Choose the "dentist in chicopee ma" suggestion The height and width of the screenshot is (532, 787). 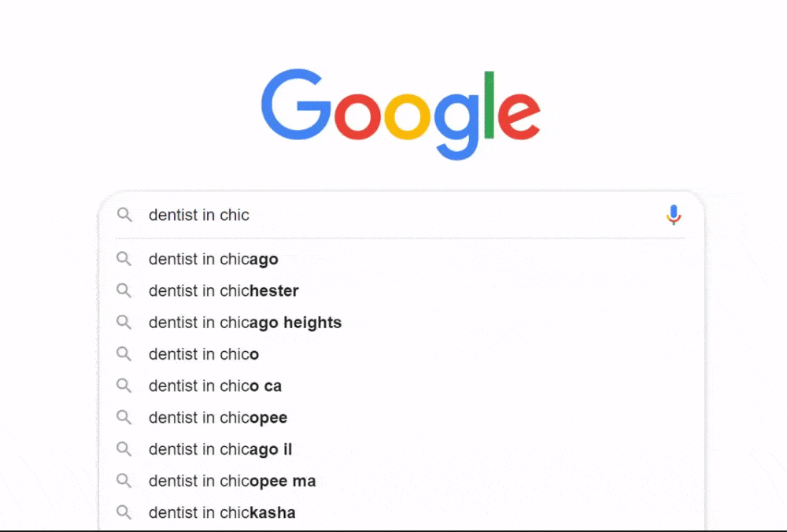point(232,481)
